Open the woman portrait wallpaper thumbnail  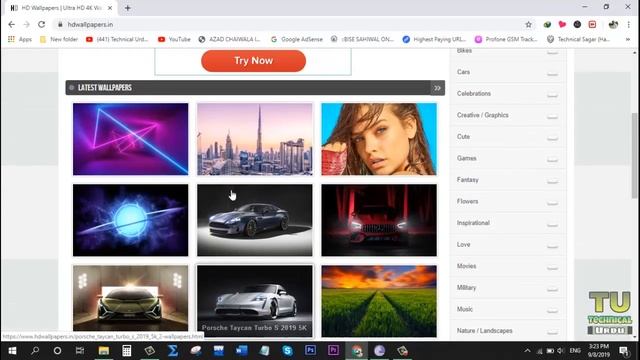click(x=379, y=139)
